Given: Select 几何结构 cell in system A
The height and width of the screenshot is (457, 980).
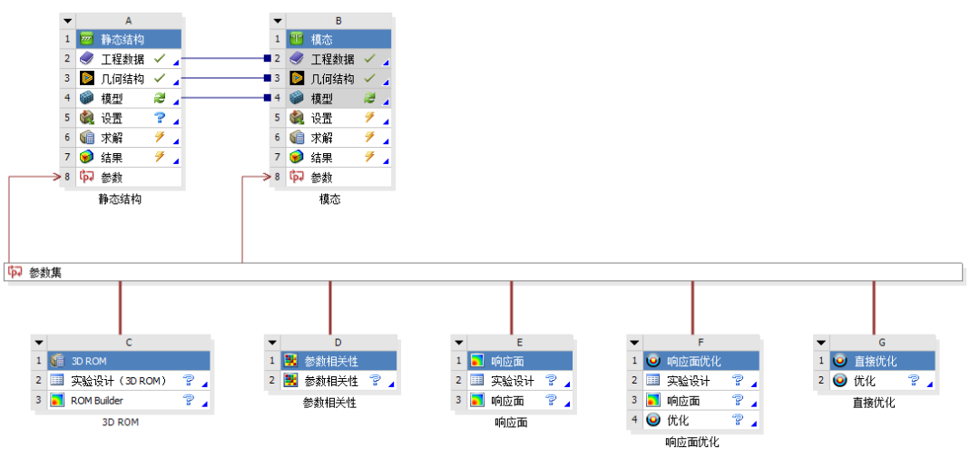Looking at the screenshot, I should pyautogui.click(x=130, y=79).
